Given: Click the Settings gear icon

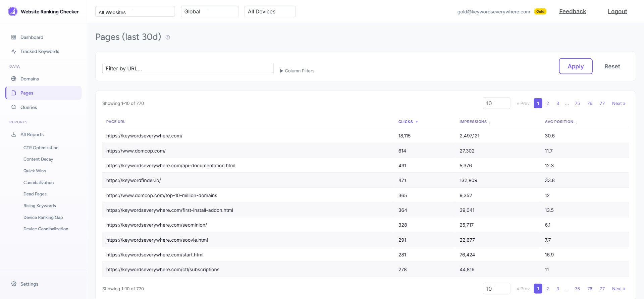Looking at the screenshot, I should [14, 284].
